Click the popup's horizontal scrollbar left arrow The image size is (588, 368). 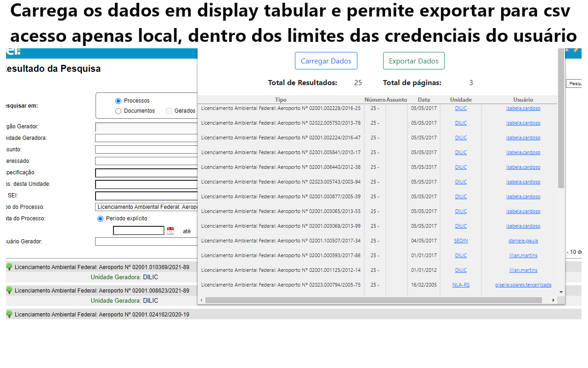pos(201,300)
